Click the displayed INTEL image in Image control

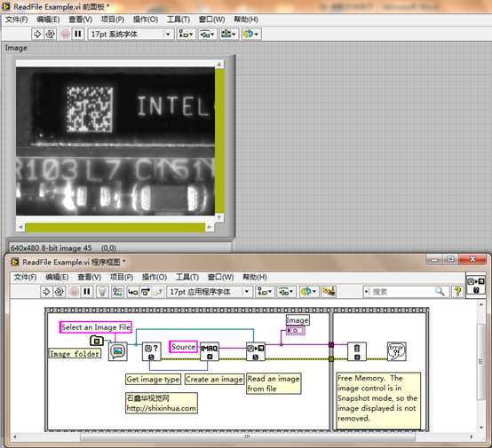pyautogui.click(x=115, y=141)
